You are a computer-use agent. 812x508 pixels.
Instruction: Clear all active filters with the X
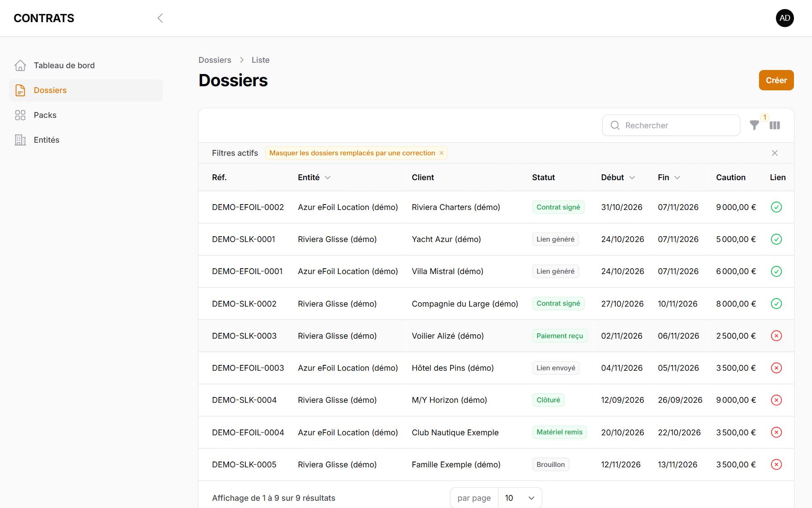pyautogui.click(x=775, y=153)
